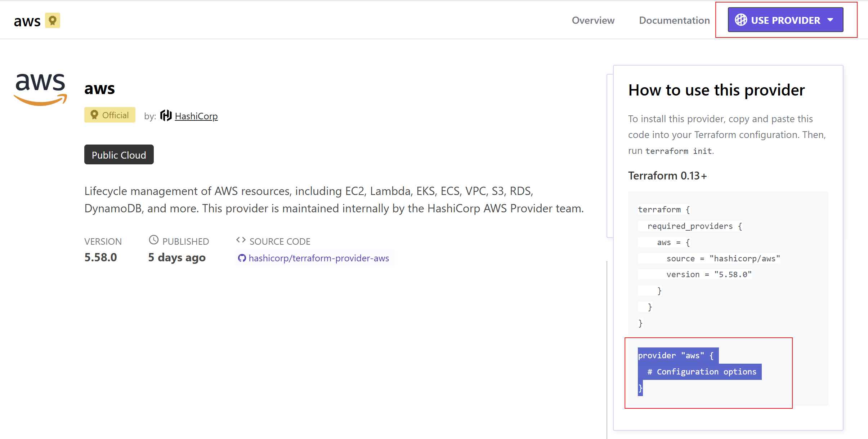Click the globe icon on Use Provider button
868x439 pixels.
coord(741,20)
